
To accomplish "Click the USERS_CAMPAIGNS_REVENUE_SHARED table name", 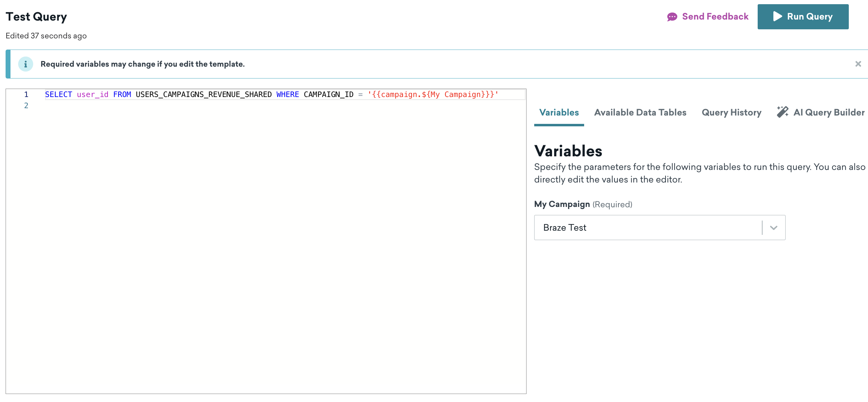I will [204, 95].
